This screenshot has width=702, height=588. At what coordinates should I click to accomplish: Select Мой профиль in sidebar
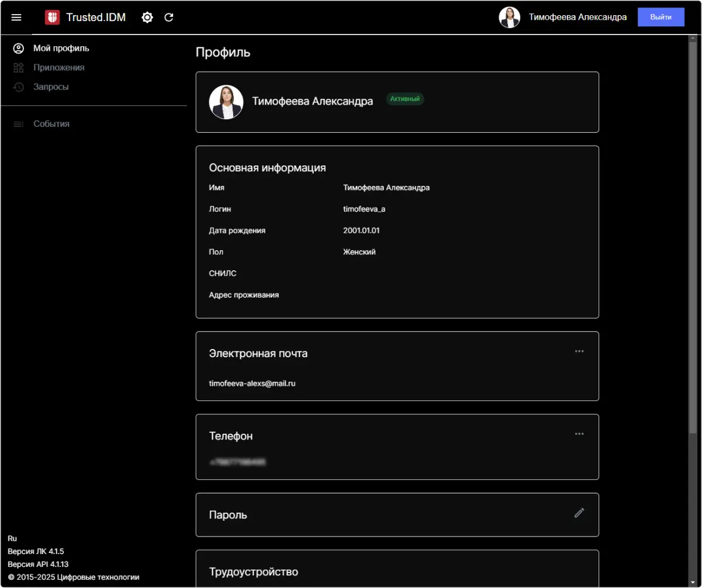(61, 49)
